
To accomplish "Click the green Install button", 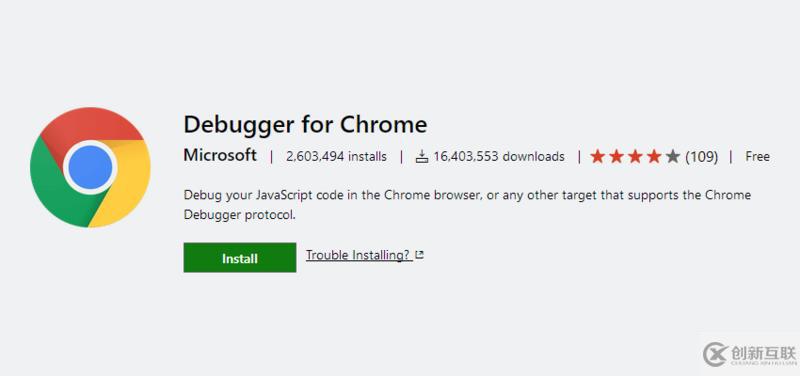I will coord(240,258).
